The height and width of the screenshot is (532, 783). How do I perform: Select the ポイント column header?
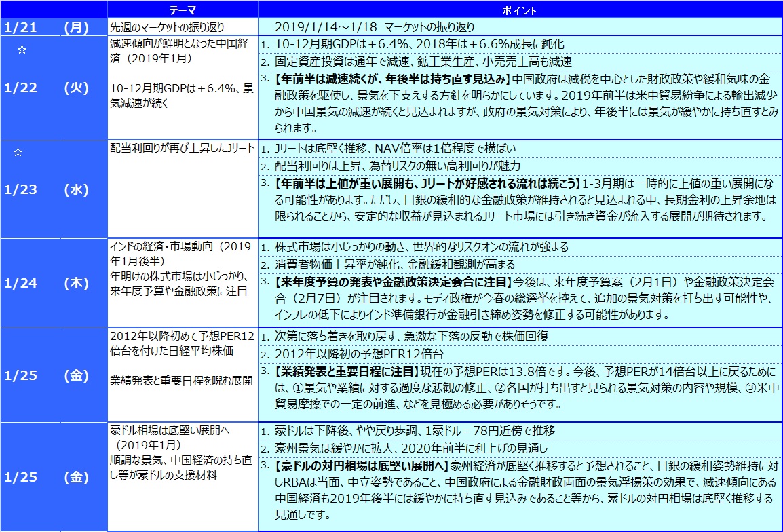point(519,10)
